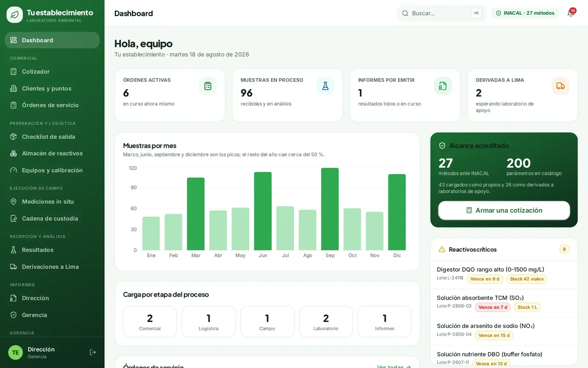Viewport: 588px width, 368px height.
Task: Open Checklist de salida
Action: [x=52, y=137]
